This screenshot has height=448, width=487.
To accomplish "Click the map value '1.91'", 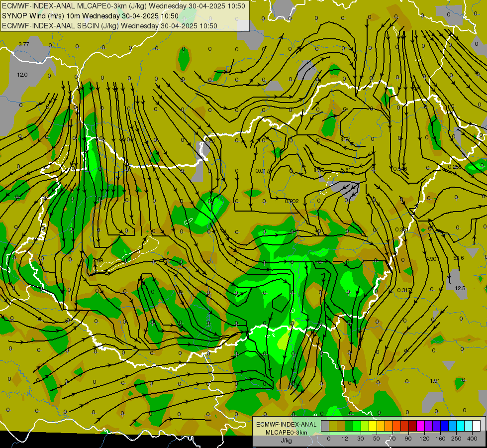I will click(x=435, y=381).
